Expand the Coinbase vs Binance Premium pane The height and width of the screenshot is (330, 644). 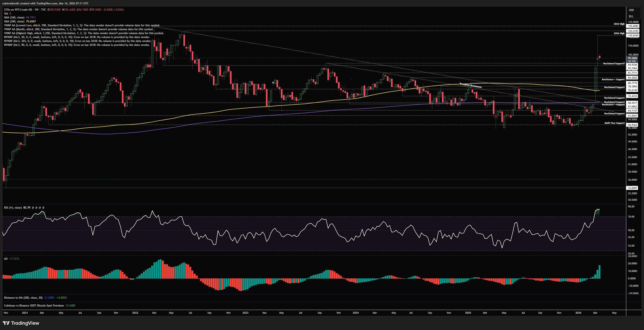pos(34,306)
